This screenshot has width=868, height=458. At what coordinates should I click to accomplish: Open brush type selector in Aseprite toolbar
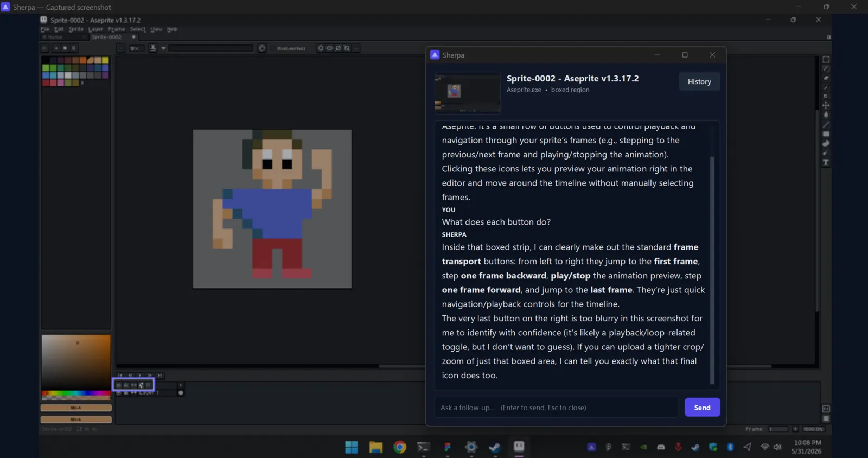(x=120, y=48)
